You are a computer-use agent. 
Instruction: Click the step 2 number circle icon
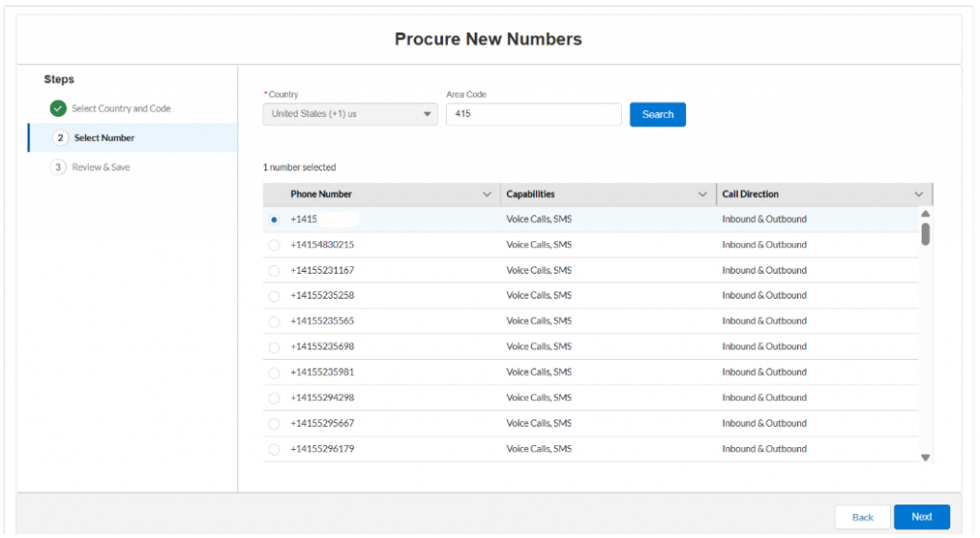tap(60, 138)
